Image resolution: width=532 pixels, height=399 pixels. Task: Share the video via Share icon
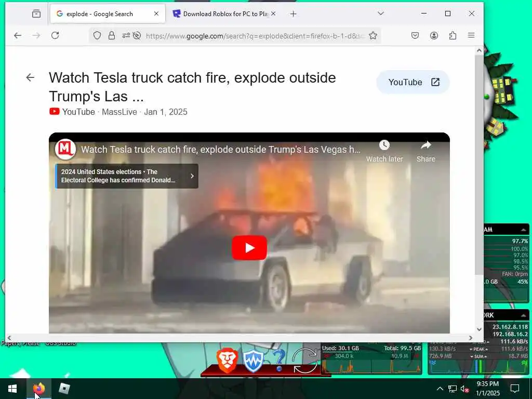pos(426,151)
